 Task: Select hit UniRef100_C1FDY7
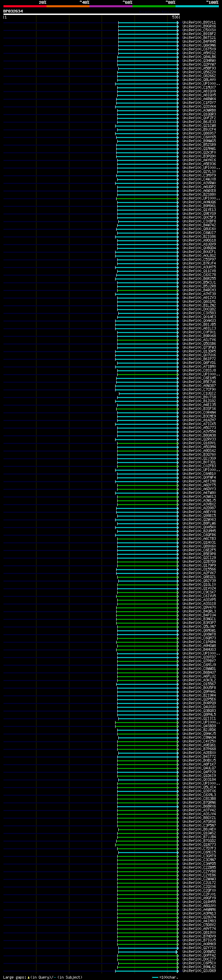pyautogui.click(x=199, y=103)
